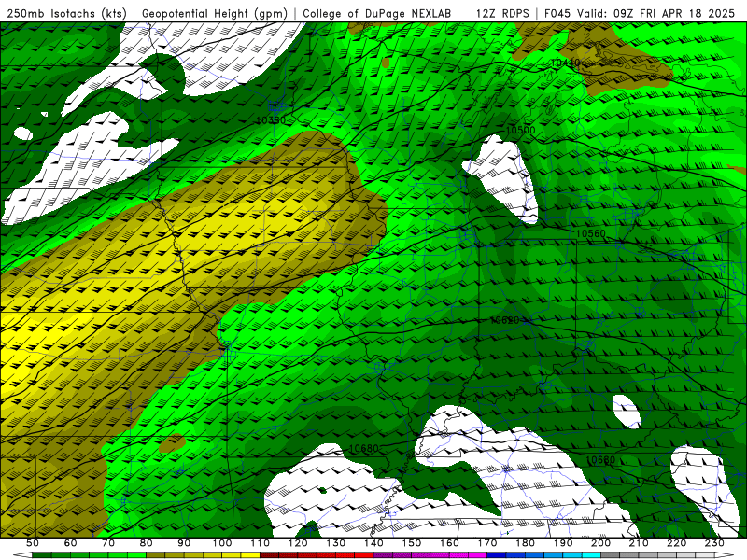This screenshot has height=560, width=747.
Task: Click the '130' legend scale value
Action: [x=336, y=543]
